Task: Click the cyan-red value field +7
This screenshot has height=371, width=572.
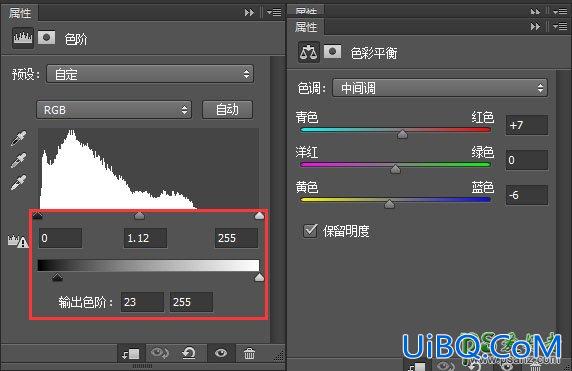Action: click(527, 125)
